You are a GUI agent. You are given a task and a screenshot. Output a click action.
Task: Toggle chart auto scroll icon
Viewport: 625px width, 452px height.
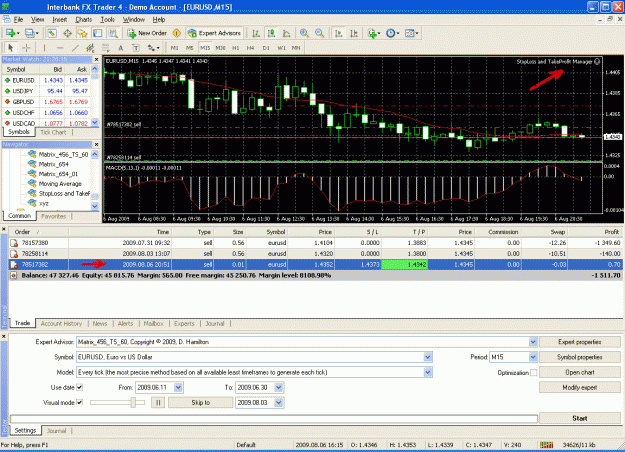tap(338, 33)
